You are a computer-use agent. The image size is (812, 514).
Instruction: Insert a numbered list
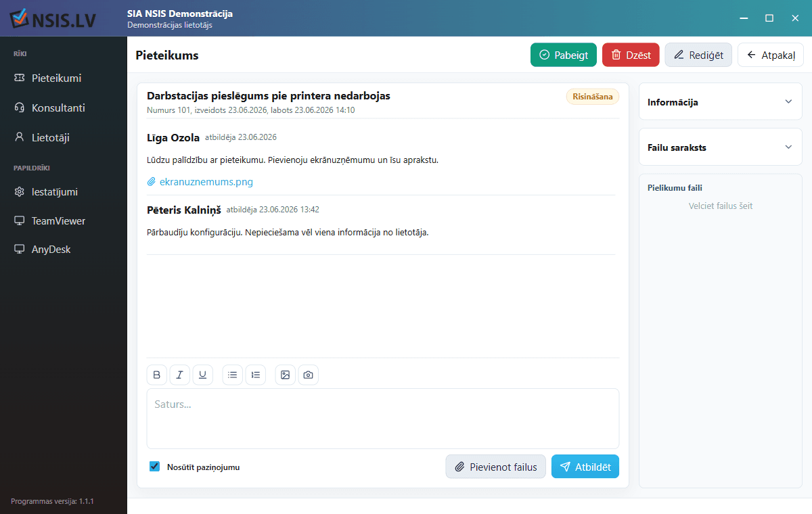(x=256, y=375)
